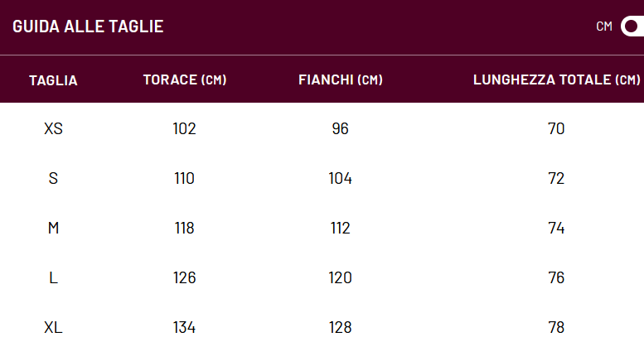Click the 102 chest value for XS
The height and width of the screenshot is (342, 644).
pos(185,129)
